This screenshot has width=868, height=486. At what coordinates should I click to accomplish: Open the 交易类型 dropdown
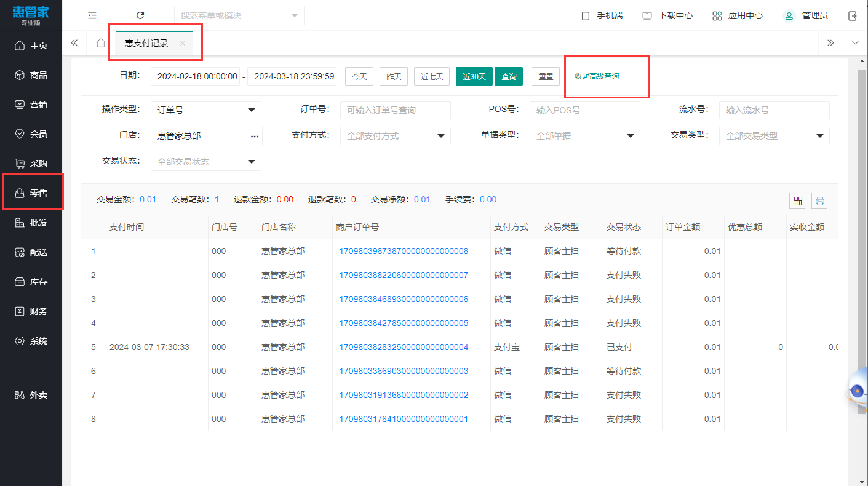click(x=774, y=136)
